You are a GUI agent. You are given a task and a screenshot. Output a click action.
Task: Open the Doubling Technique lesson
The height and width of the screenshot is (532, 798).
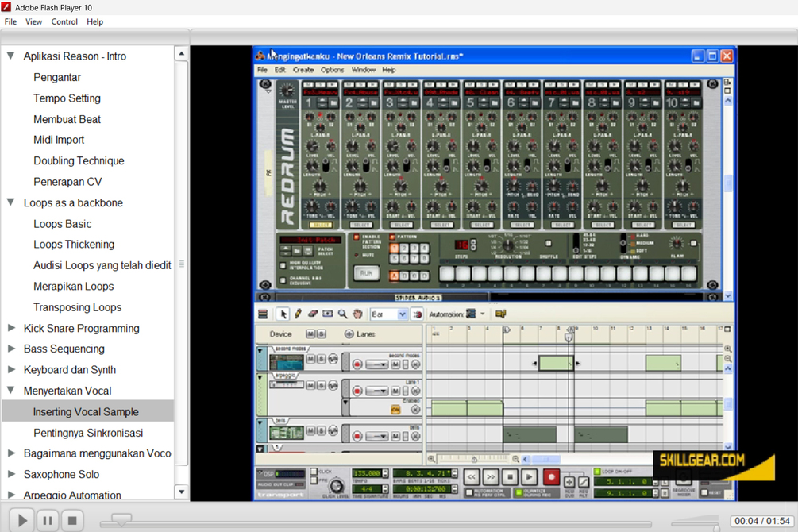[x=79, y=161]
